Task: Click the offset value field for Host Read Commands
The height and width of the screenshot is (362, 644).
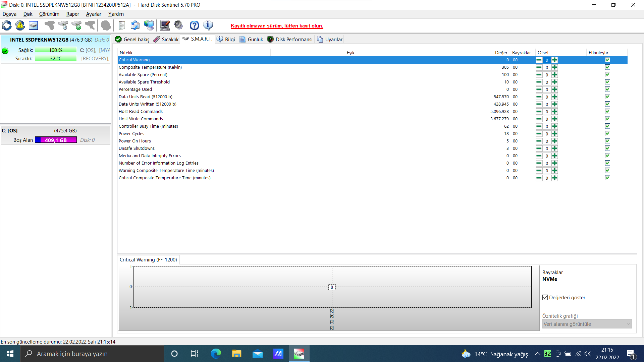Action: (547, 112)
